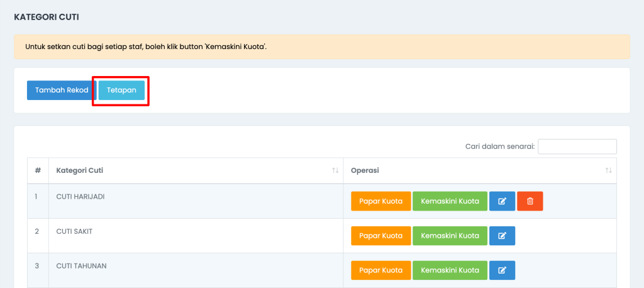Click edit icon for CUTI HARIJADI
The width and height of the screenshot is (644, 288).
(x=502, y=201)
